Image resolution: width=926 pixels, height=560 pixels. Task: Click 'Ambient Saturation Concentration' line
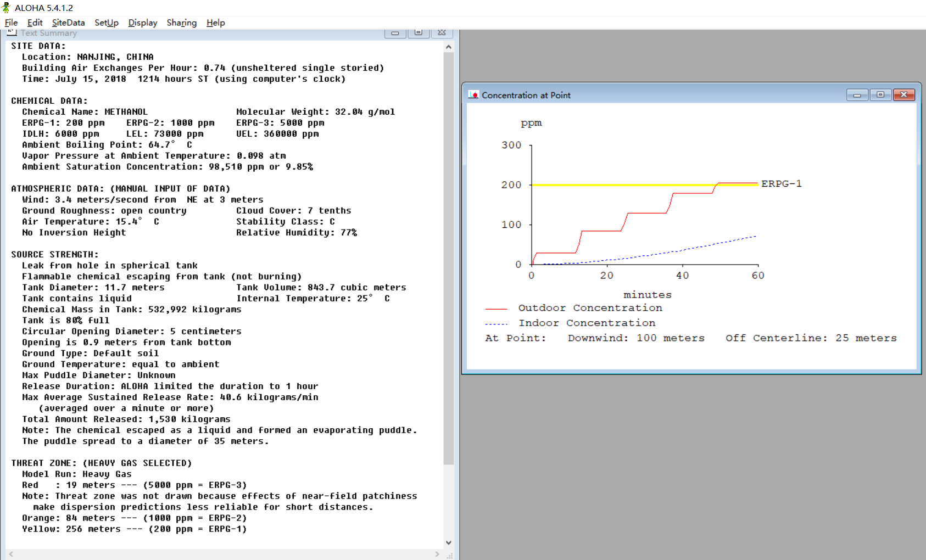coord(168,167)
